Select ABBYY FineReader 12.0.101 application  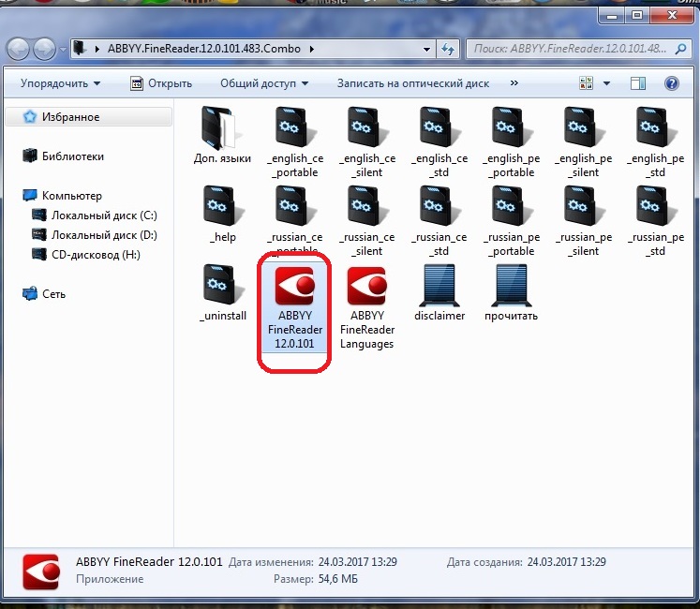294,307
